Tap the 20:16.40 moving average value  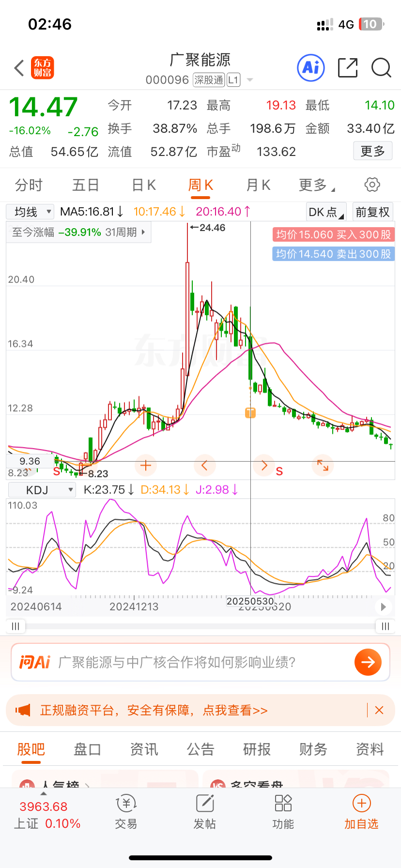point(223,212)
